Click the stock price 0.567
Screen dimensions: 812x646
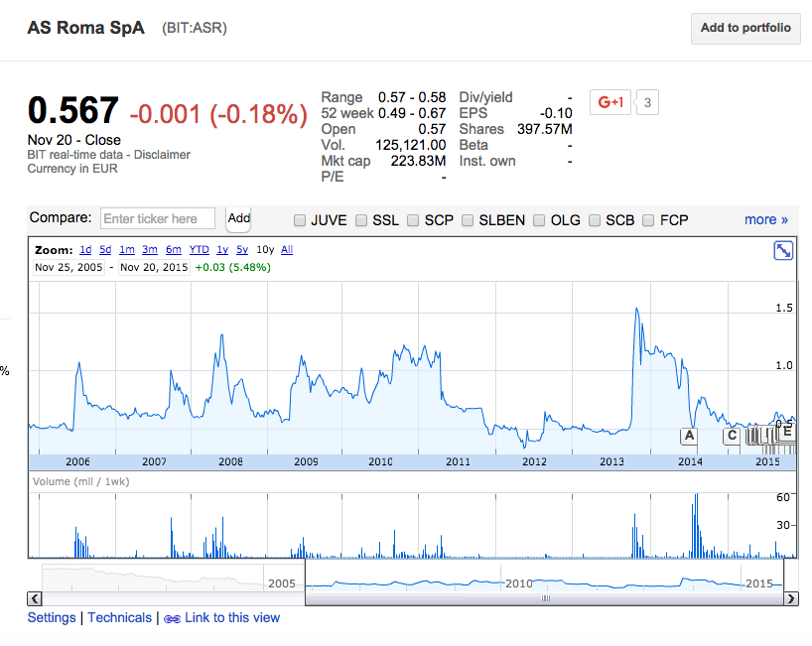tap(73, 111)
